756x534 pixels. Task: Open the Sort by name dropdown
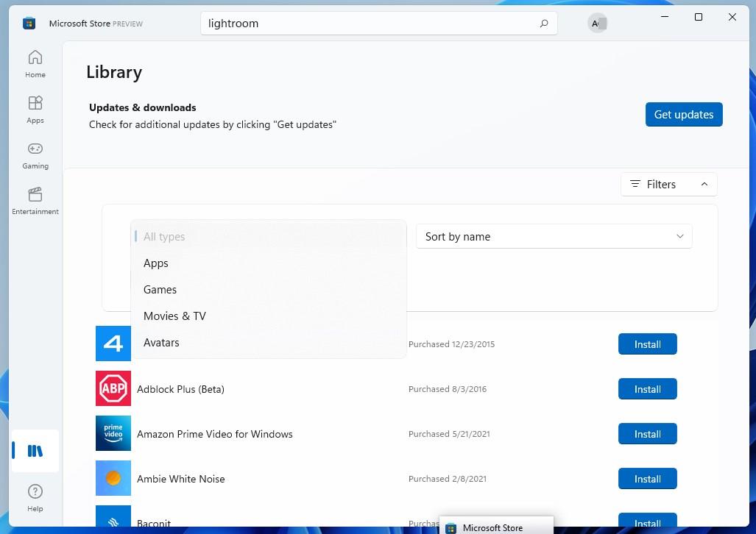pyautogui.click(x=554, y=236)
